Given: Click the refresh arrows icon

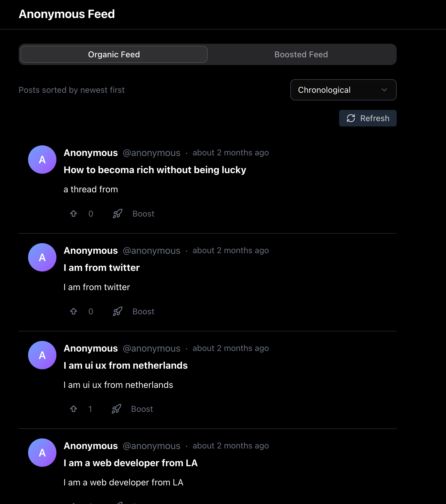Looking at the screenshot, I should (351, 118).
